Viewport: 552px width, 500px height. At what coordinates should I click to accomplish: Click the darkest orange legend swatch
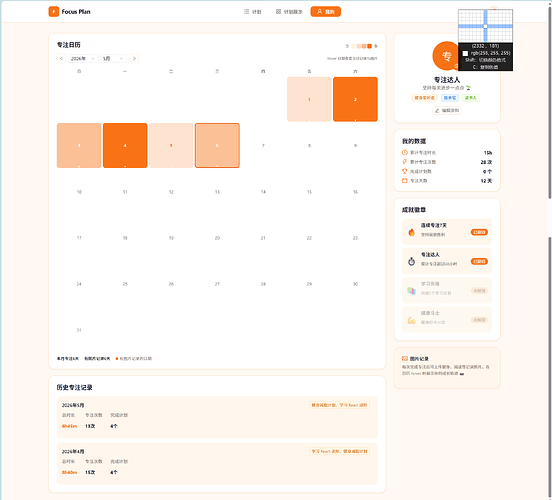click(x=369, y=46)
